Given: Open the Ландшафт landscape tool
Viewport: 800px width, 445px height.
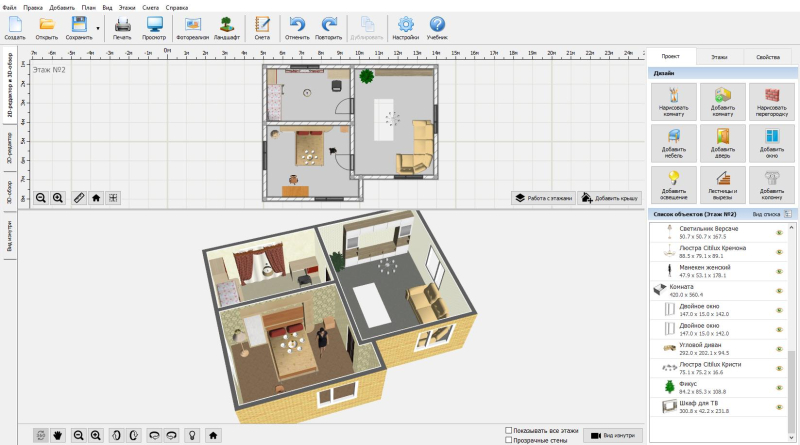Looking at the screenshot, I should 227,26.
